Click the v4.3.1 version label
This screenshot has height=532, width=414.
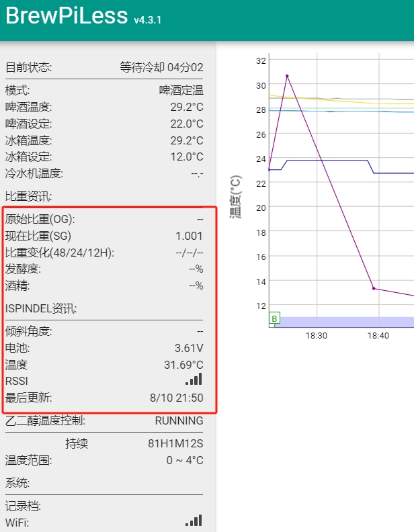[x=147, y=20]
